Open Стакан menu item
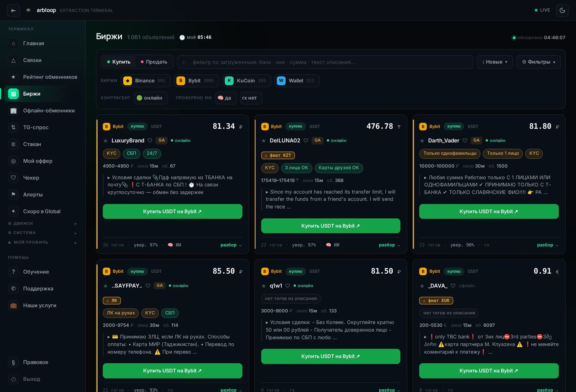Screen dimensions: 576x392 43,144
